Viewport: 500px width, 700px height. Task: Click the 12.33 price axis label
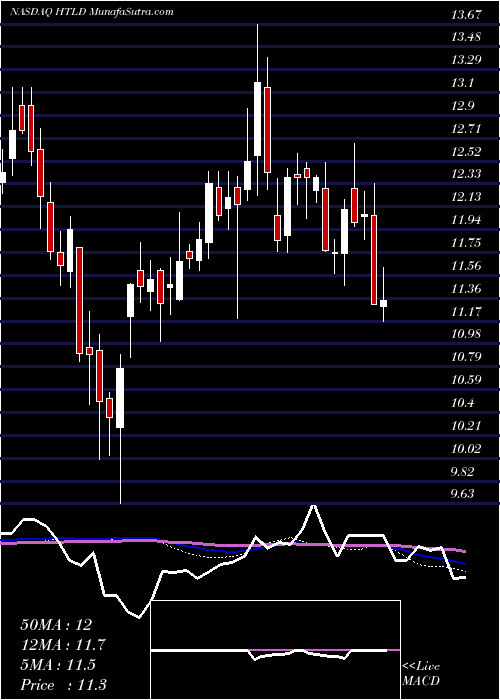466,173
